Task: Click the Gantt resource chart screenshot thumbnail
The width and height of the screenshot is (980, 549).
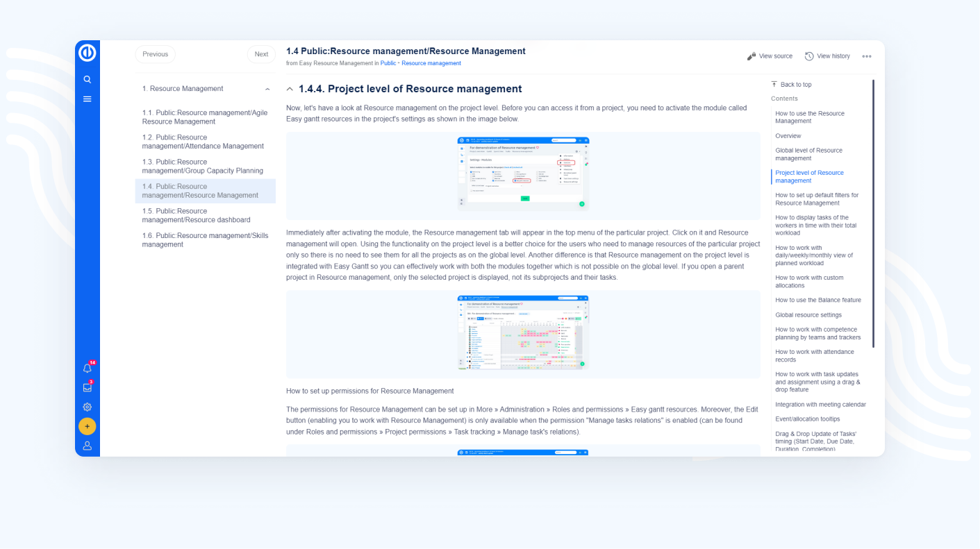Action: pos(523,332)
